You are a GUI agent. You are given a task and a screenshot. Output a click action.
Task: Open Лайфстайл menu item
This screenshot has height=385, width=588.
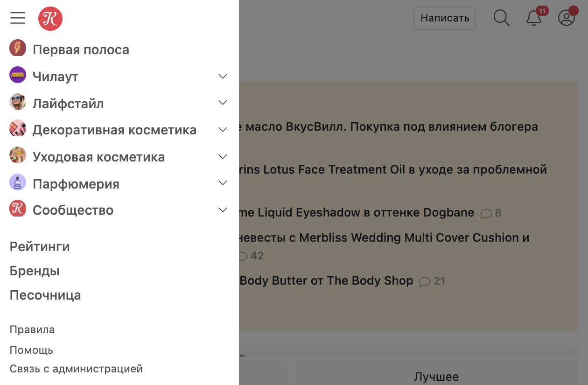coord(68,103)
